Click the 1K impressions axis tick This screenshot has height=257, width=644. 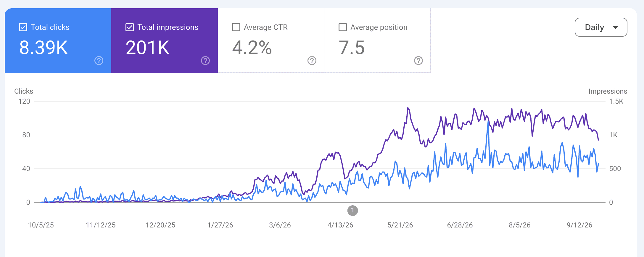click(613, 135)
